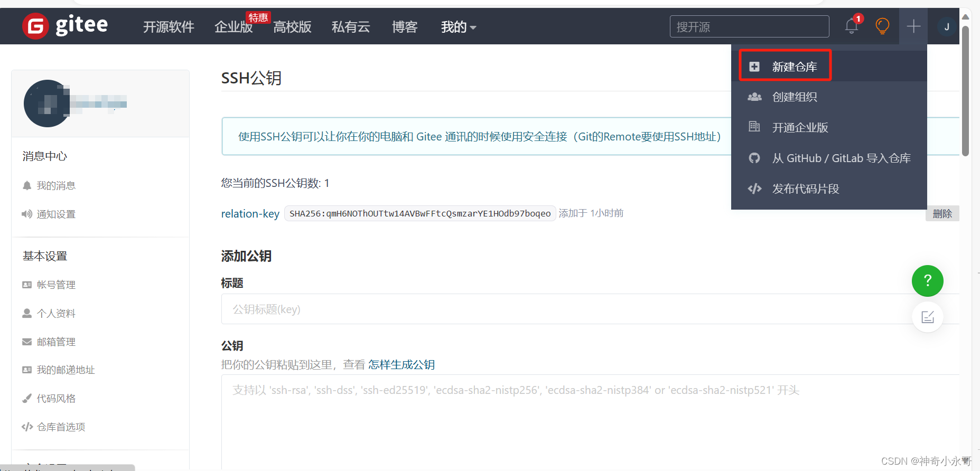Click the brush icon beside 代码风格
Screen dimensions: 980x471
[x=27, y=398]
